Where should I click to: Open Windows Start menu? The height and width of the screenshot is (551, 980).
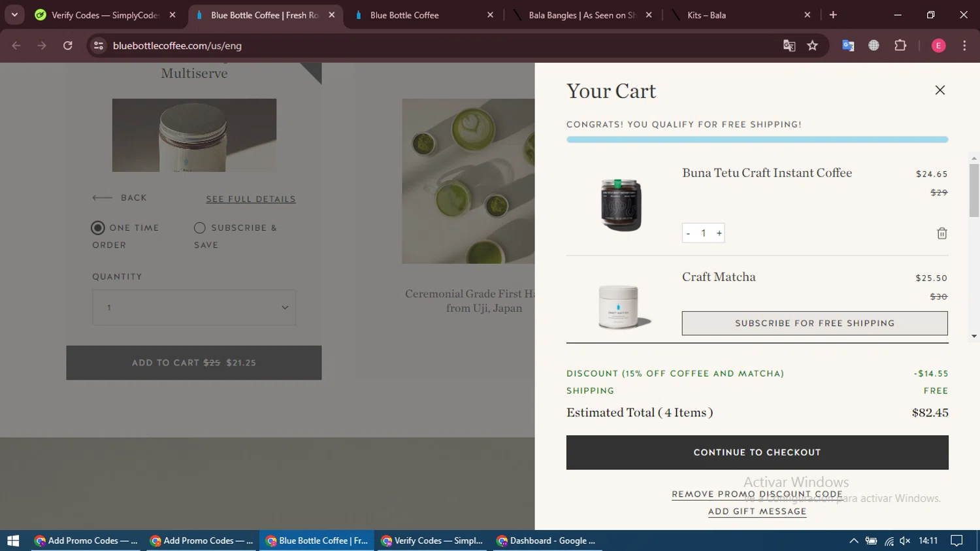click(x=13, y=541)
